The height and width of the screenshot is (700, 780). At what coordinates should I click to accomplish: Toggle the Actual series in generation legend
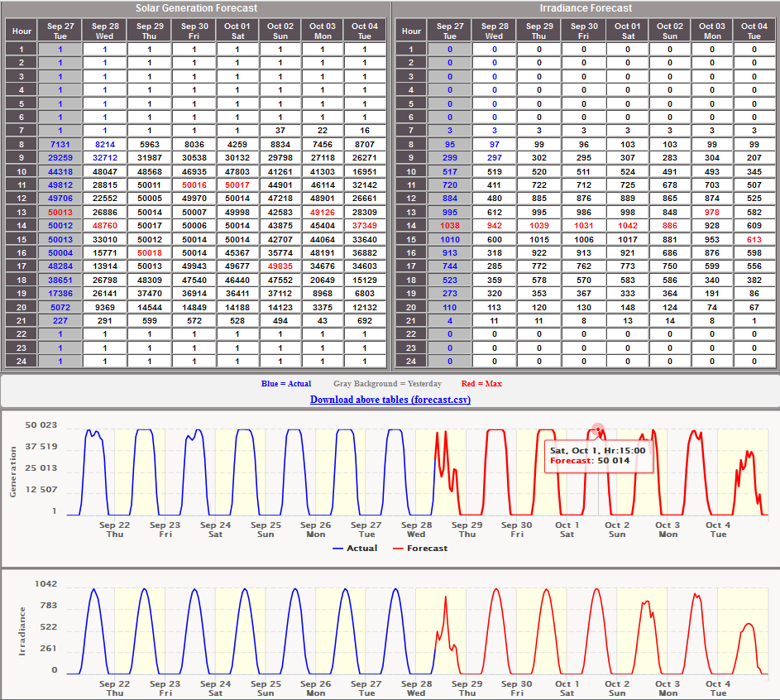[355, 549]
